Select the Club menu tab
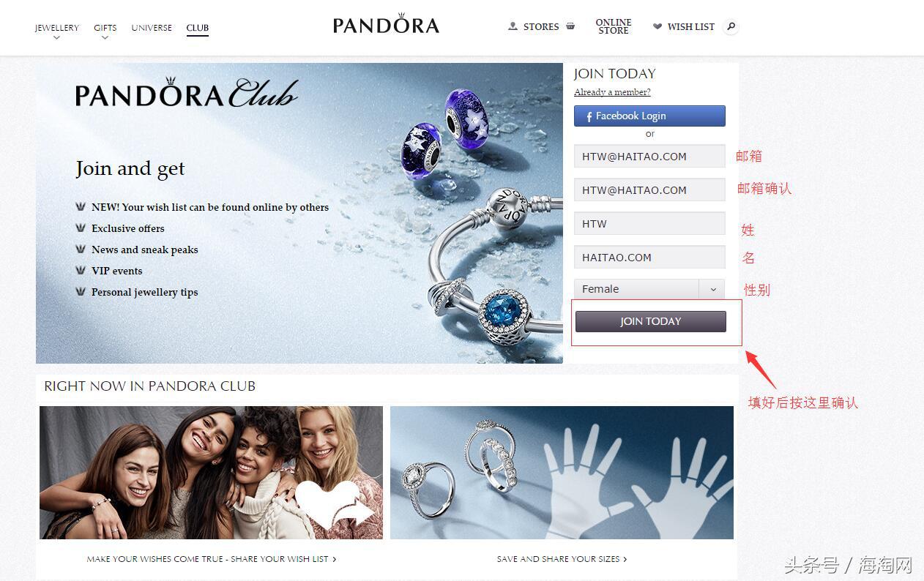924x581 pixels. (x=198, y=28)
